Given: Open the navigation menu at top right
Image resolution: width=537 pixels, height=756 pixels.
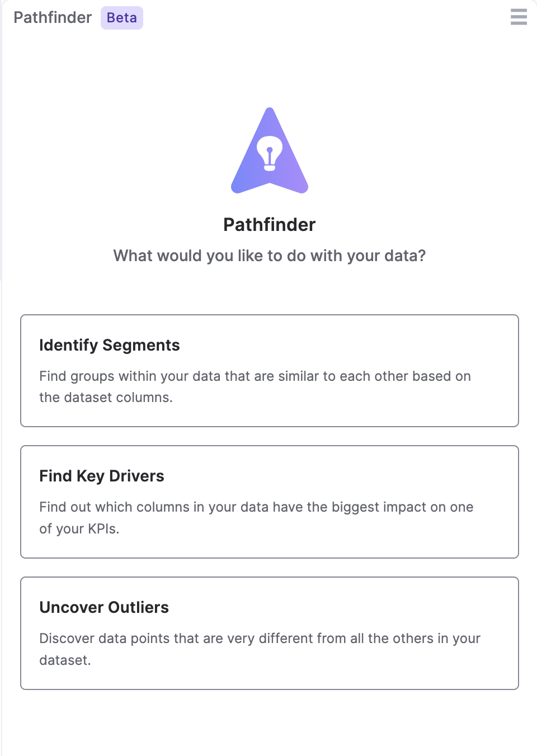Looking at the screenshot, I should (519, 17).
